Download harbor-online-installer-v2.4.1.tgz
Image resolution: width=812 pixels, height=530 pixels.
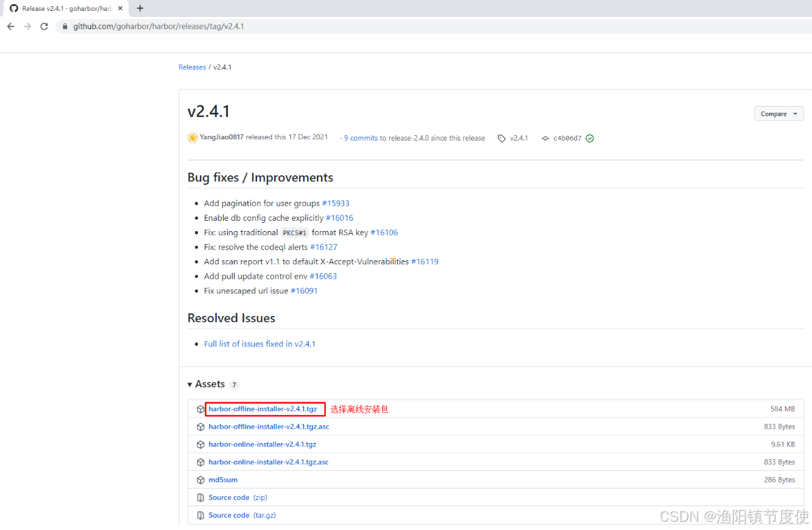(263, 444)
